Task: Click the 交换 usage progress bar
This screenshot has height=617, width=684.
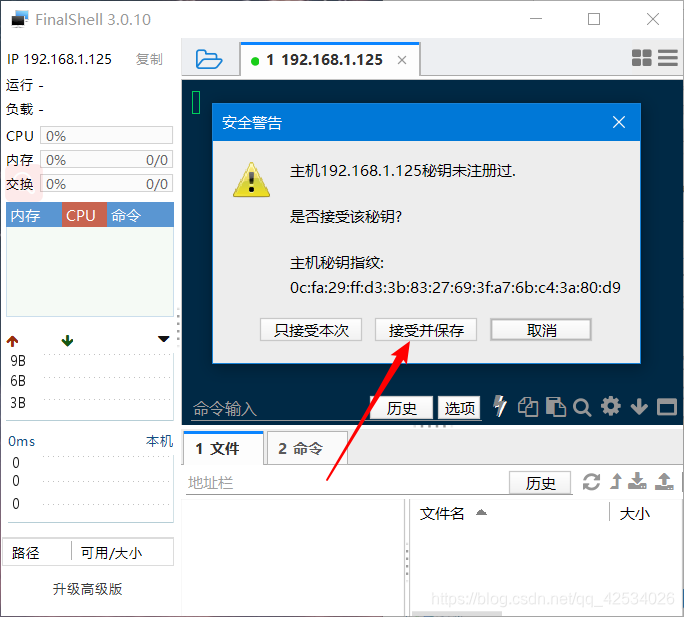Action: 106,183
